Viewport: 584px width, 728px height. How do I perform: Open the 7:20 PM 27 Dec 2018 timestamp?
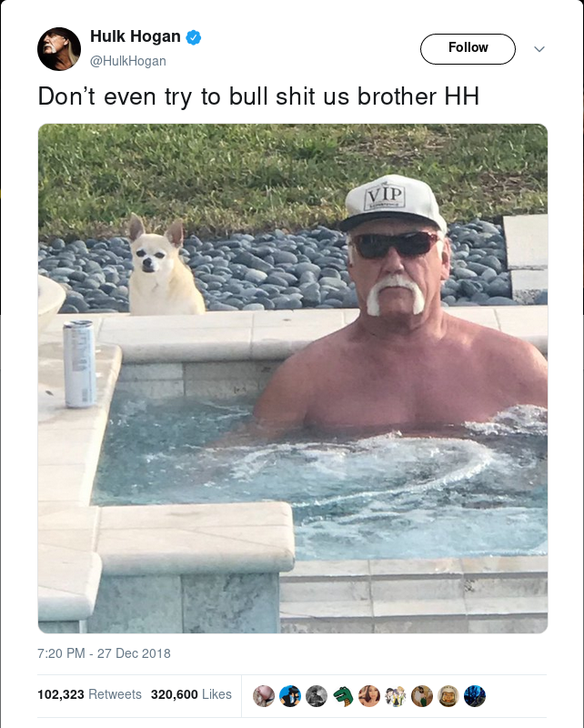(104, 653)
